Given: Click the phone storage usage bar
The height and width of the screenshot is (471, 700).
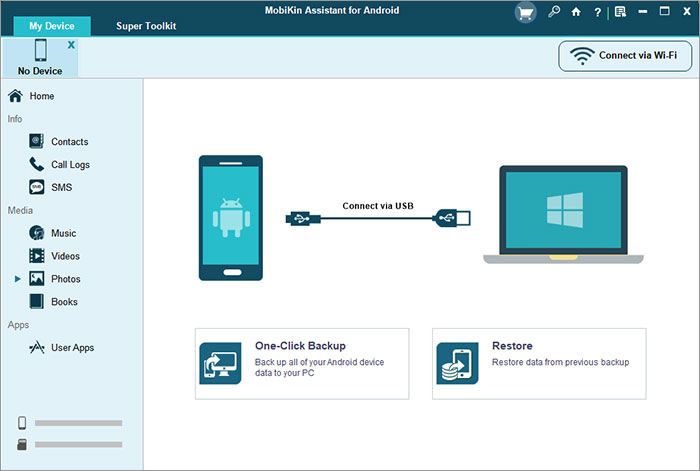Looking at the screenshot, I should click(79, 423).
